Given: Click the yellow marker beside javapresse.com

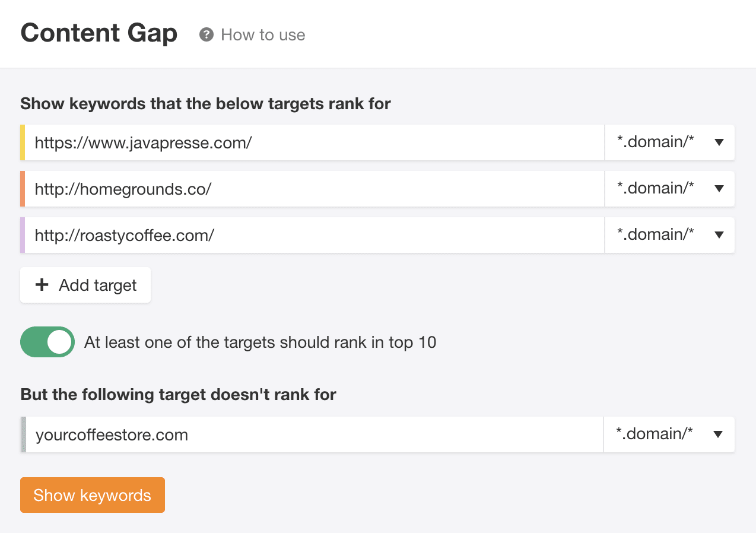Looking at the screenshot, I should point(23,142).
